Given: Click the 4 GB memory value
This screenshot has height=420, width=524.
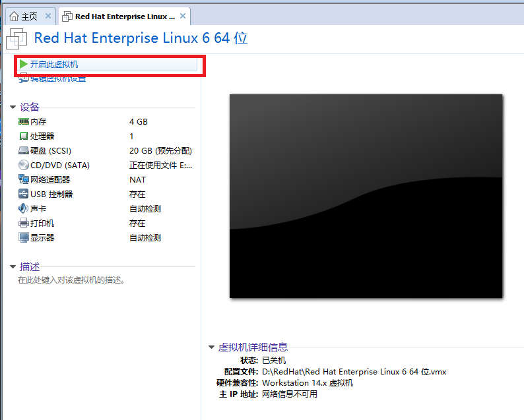Looking at the screenshot, I should (139, 122).
